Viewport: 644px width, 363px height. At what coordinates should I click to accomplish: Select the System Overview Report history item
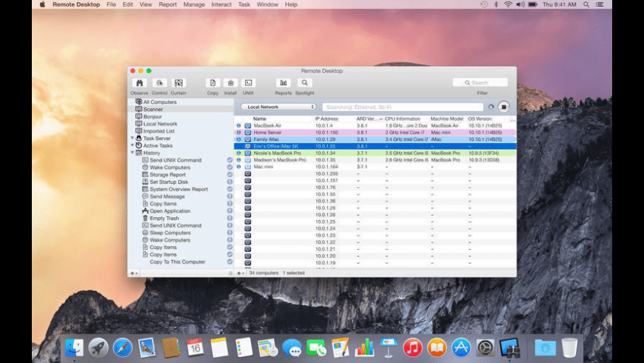178,190
